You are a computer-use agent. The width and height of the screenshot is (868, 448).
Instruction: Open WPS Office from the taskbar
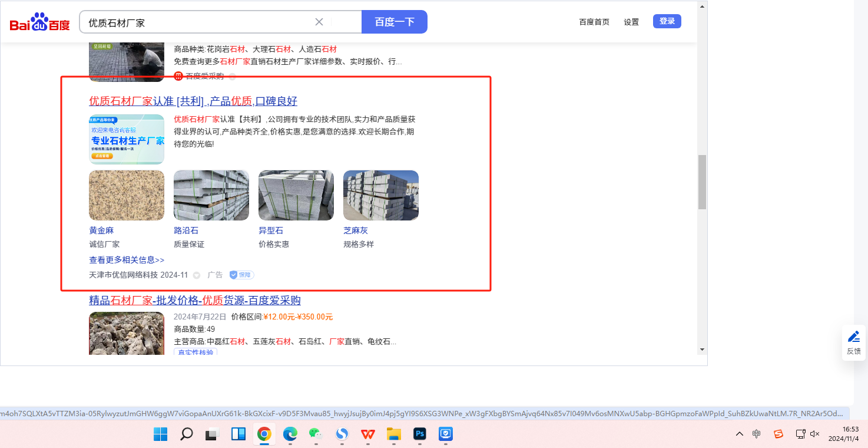pyautogui.click(x=368, y=434)
